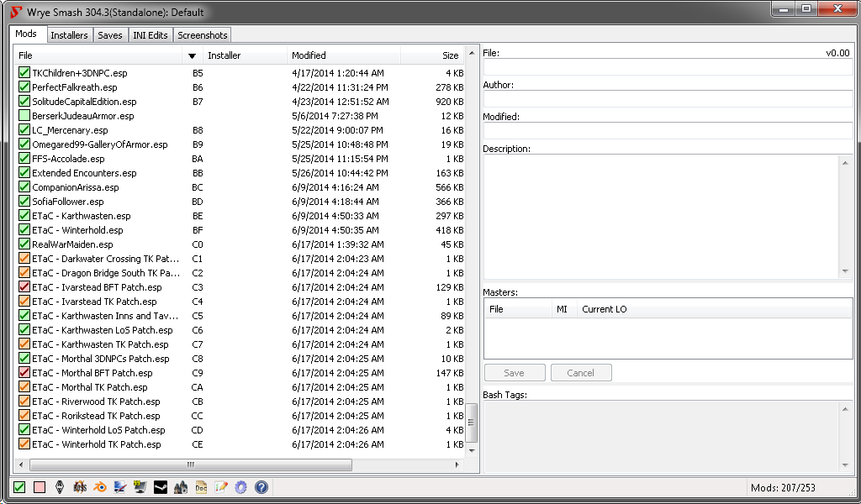Image resolution: width=861 pixels, height=504 pixels.
Task: Uncheck ETaC - Winterhold LoS Patch.esp
Action: point(24,429)
